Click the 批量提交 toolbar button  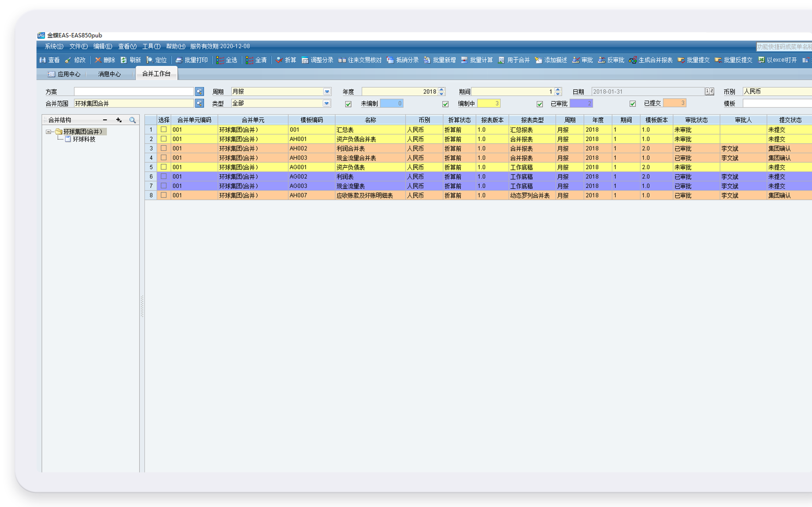pyautogui.click(x=693, y=60)
